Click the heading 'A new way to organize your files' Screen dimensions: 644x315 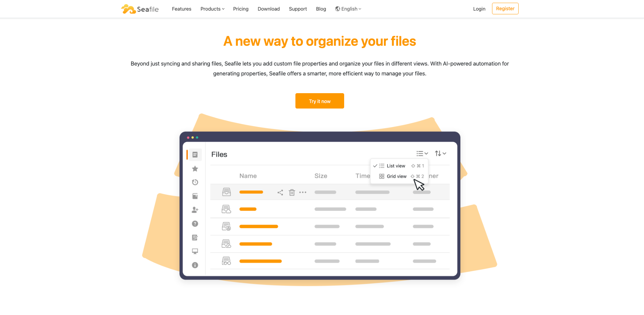click(x=320, y=41)
